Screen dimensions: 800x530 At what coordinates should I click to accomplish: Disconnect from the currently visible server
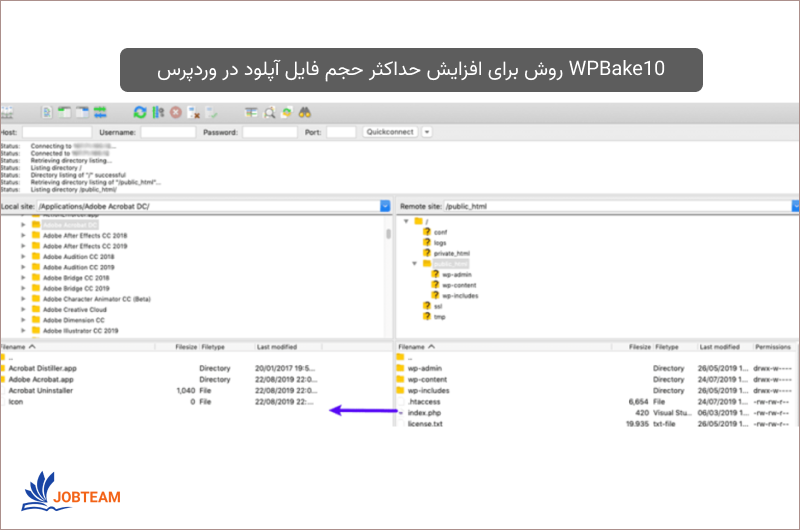[x=193, y=113]
